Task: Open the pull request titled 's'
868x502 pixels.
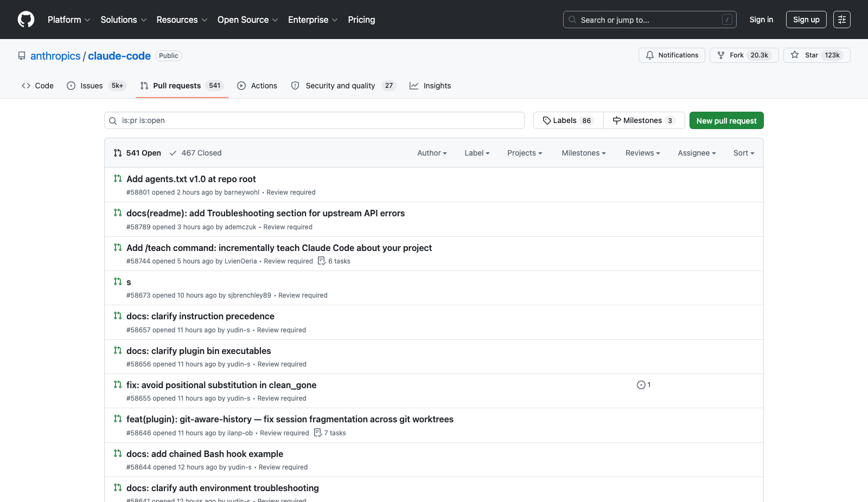Action: 129,282
